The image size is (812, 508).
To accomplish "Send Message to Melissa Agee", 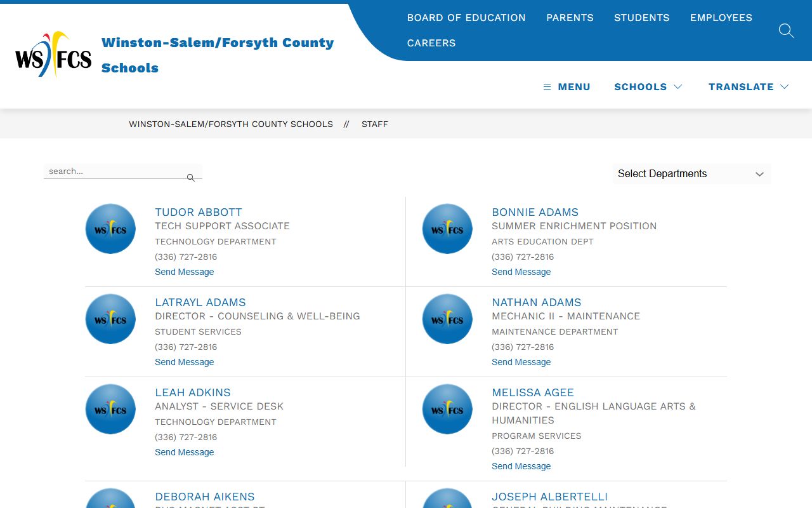I will point(521,466).
